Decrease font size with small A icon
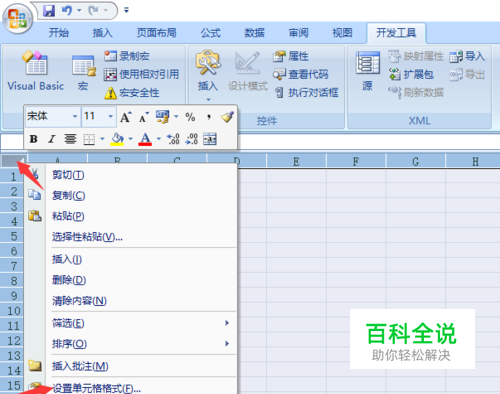 pyautogui.click(x=144, y=117)
